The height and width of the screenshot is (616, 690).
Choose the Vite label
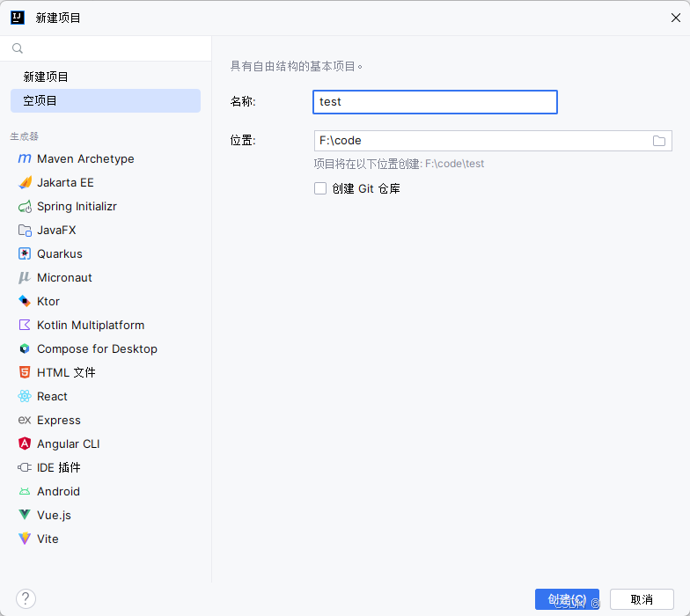click(x=48, y=539)
